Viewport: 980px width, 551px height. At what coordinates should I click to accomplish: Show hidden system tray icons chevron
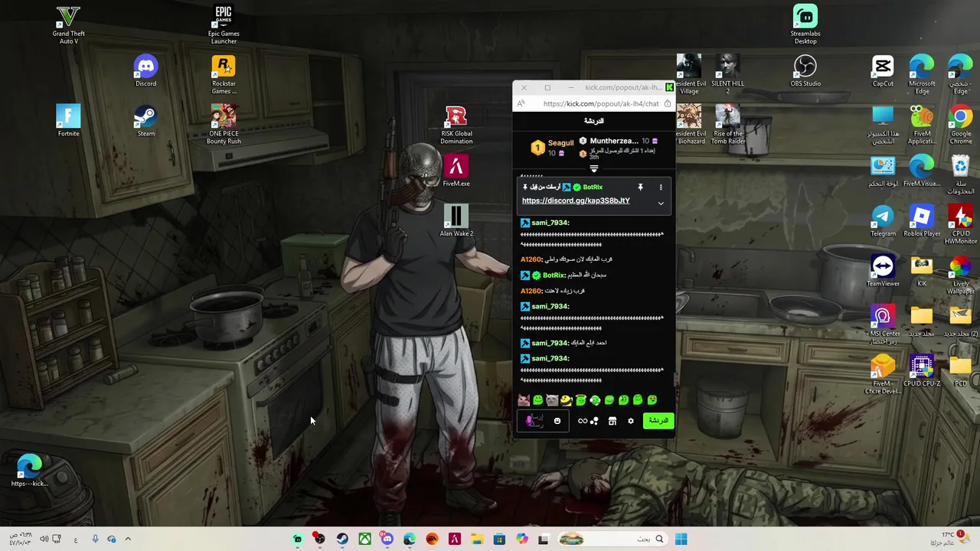click(128, 539)
